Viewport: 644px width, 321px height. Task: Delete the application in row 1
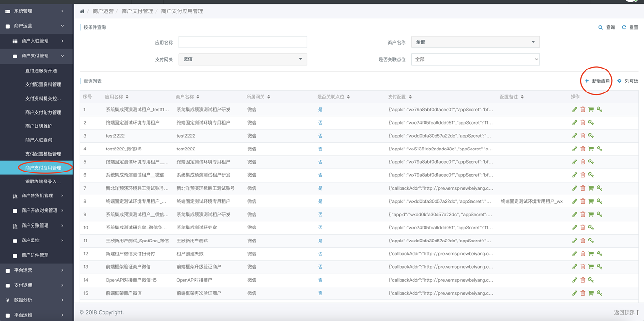(583, 110)
